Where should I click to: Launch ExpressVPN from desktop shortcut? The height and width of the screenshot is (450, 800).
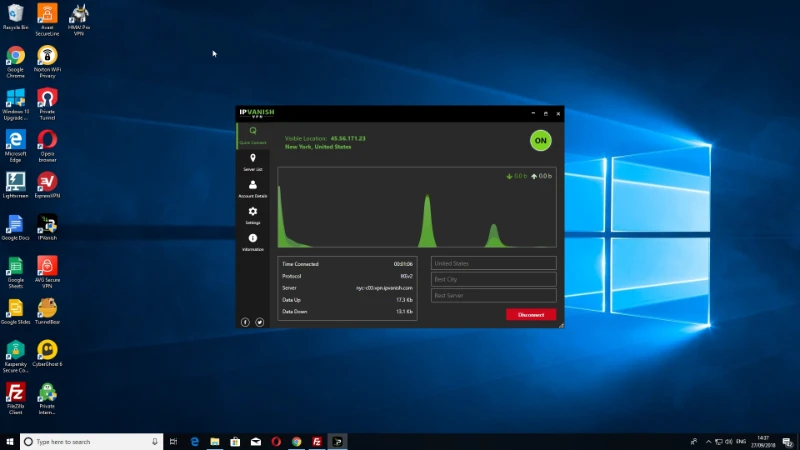46,184
